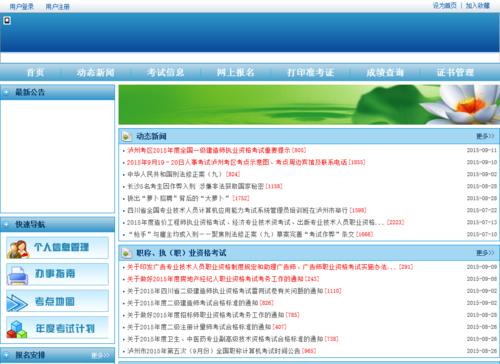Open the 用户注册 link
Screen dimensions: 500x364
(x=57, y=6)
